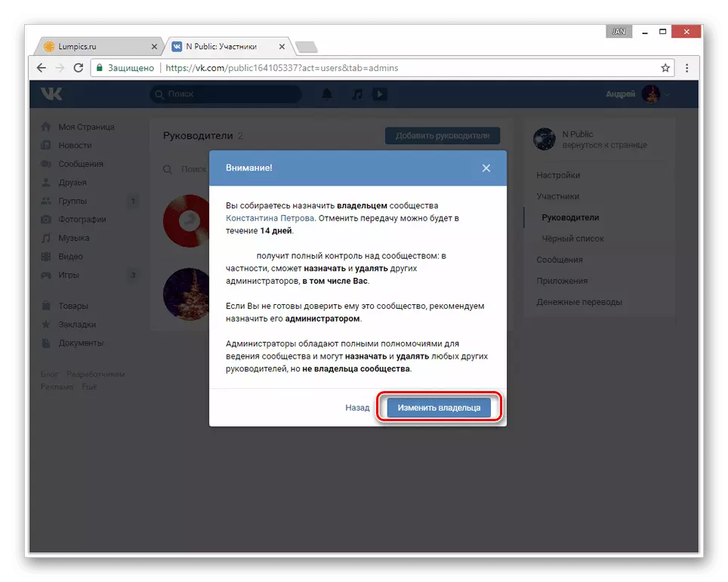Image resolution: width=728 pixels, height=582 pixels.
Task: Open Видео in sidebar
Action: (x=70, y=257)
